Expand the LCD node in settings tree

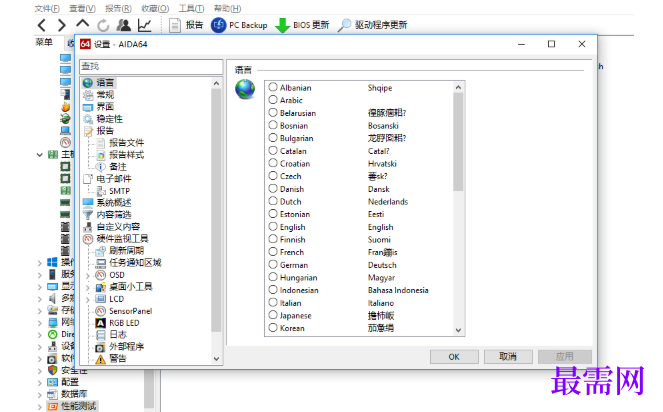coord(88,299)
